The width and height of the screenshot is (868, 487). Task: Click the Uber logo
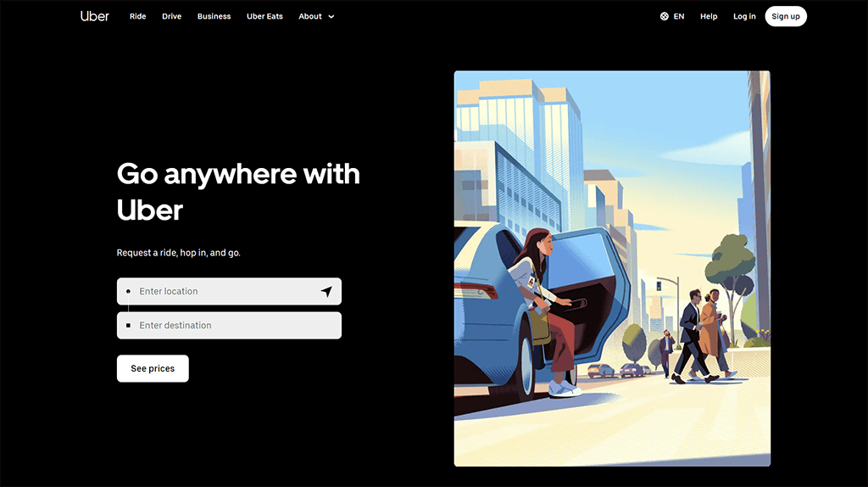coord(95,16)
